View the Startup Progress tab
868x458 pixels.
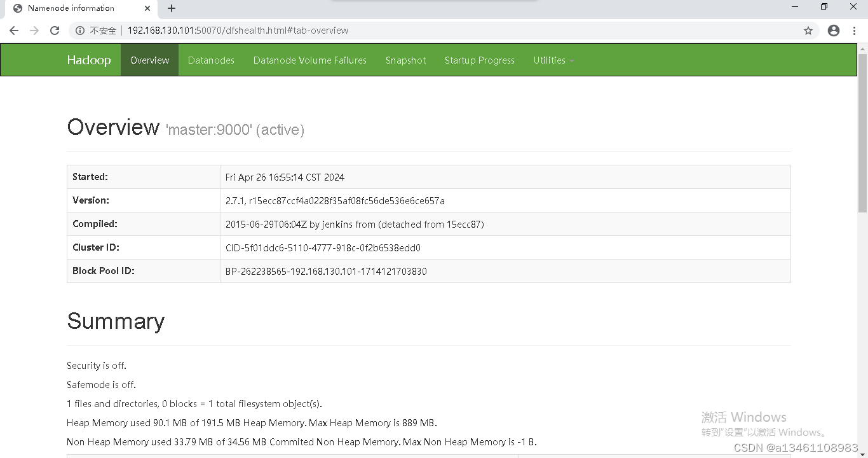click(x=480, y=60)
